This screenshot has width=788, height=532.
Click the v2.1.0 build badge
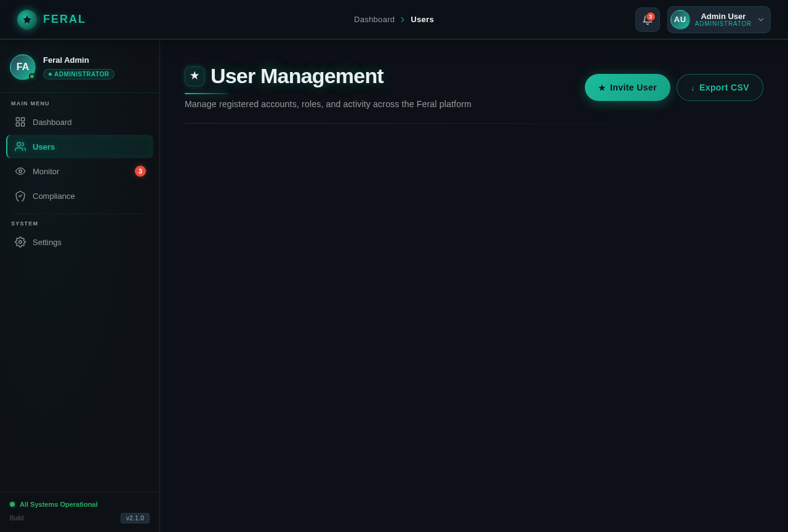tap(135, 518)
